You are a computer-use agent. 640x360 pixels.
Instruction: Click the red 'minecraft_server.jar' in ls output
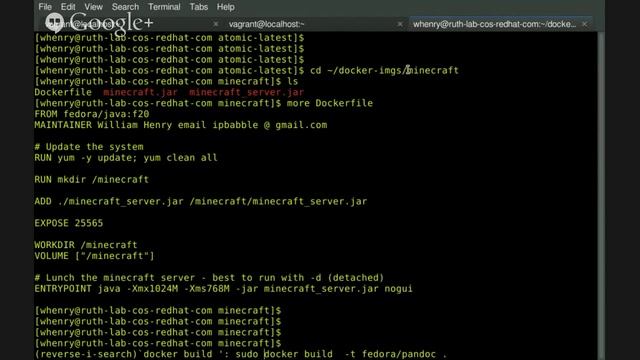click(247, 92)
